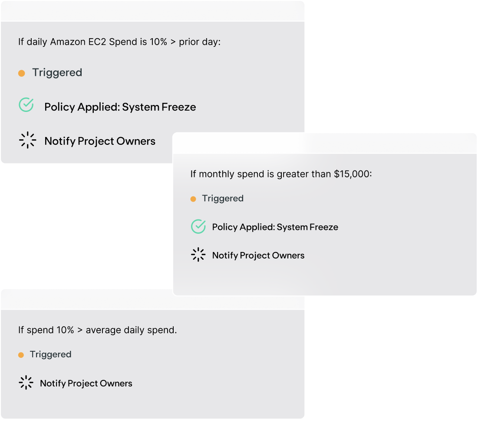Click the green checkmark in the EC2 spend card
Viewport: 478px width, 448px height.
pyautogui.click(x=26, y=105)
